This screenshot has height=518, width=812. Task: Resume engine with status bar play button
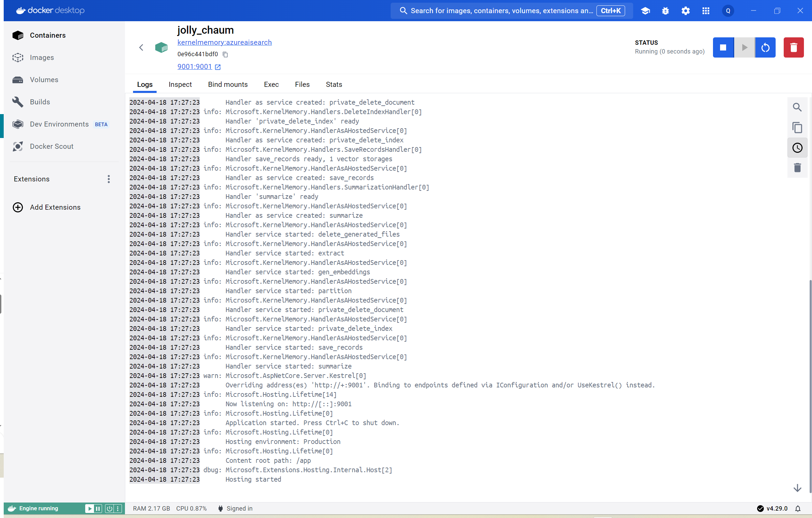tap(89, 509)
